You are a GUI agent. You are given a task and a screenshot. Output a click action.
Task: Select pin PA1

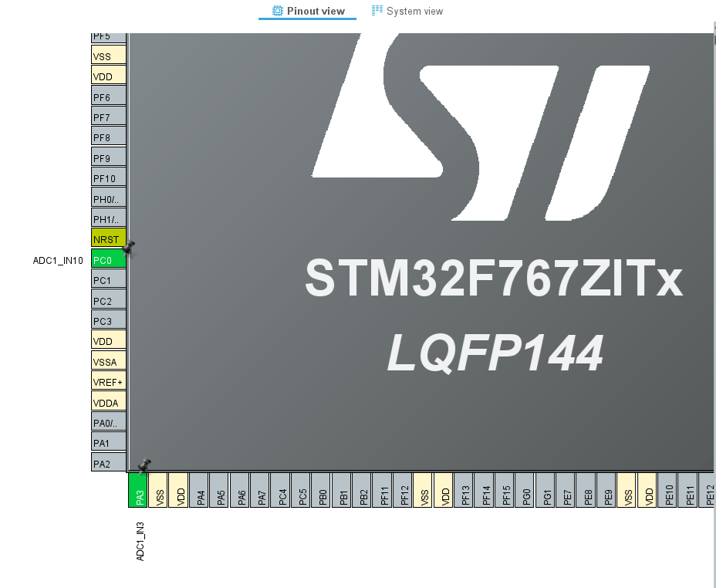(x=109, y=441)
